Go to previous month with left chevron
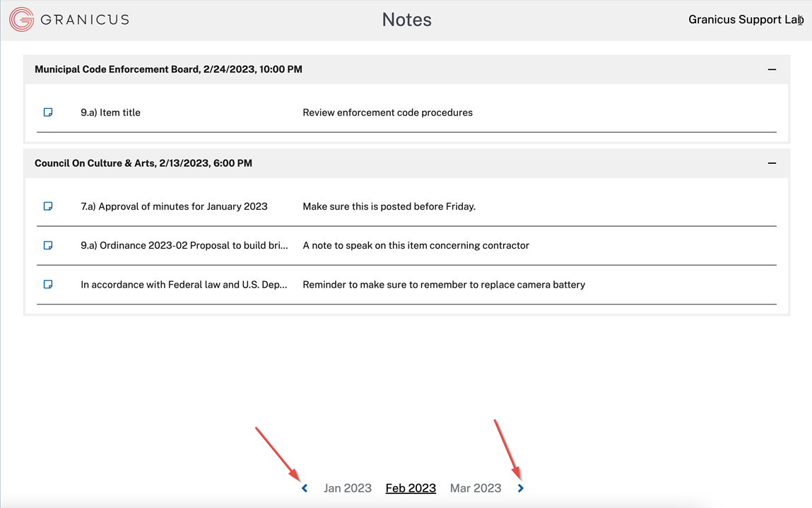Viewport: 812px width, 508px height. tap(305, 488)
